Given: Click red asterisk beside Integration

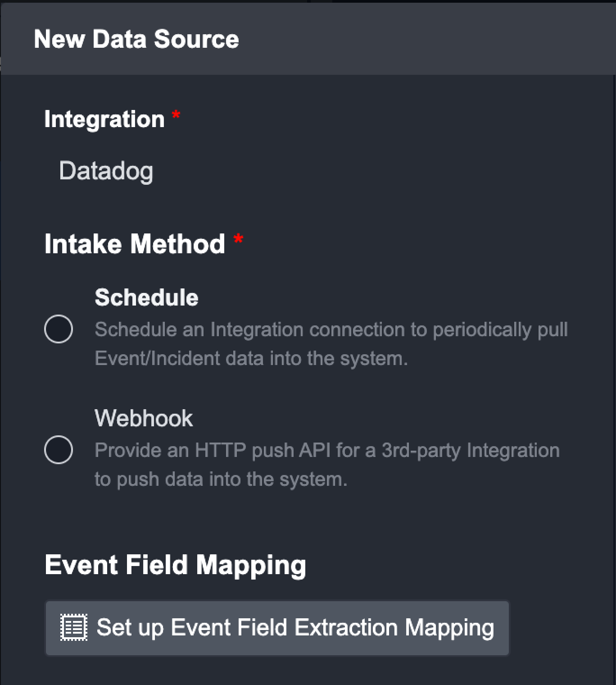Looking at the screenshot, I should pyautogui.click(x=176, y=116).
